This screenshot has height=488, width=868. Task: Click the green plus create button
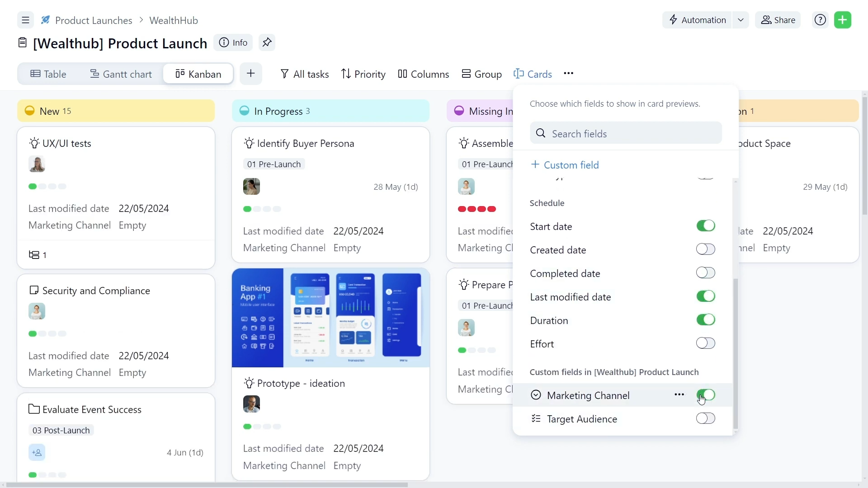pyautogui.click(x=844, y=20)
